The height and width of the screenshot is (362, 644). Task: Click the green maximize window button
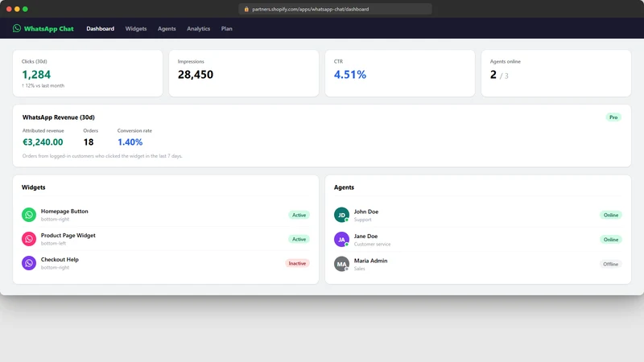pos(25,9)
